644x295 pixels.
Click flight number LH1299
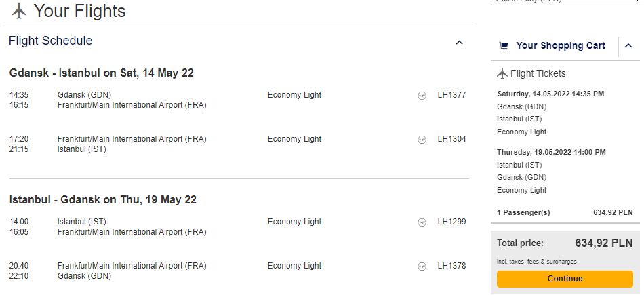(451, 222)
